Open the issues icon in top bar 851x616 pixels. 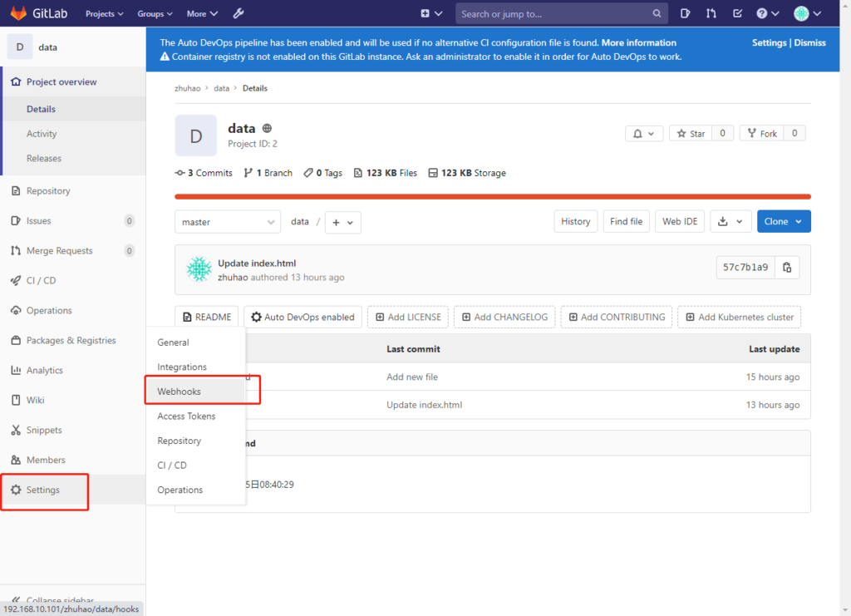(x=685, y=13)
